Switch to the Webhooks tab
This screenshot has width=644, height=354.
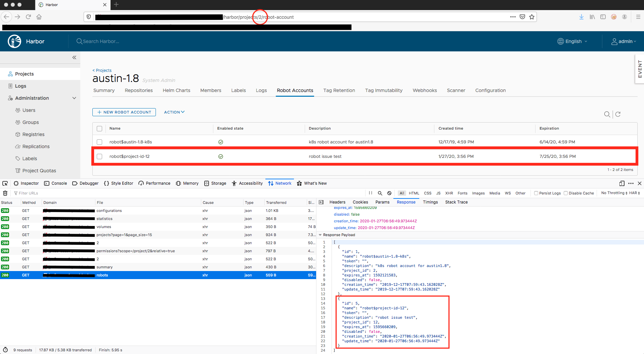(x=425, y=90)
